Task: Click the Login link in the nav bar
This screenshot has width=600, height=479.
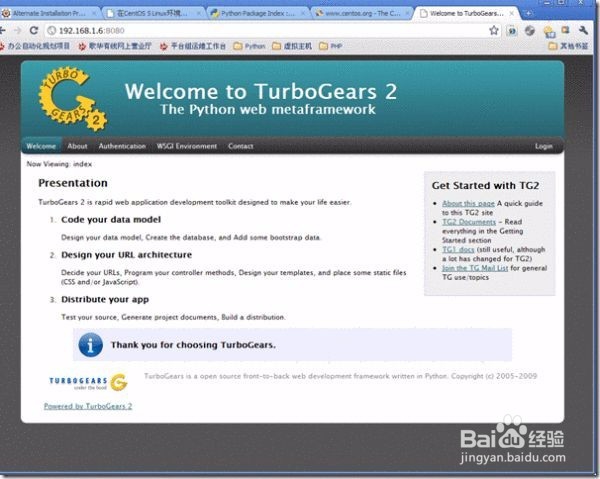Action: (x=544, y=146)
